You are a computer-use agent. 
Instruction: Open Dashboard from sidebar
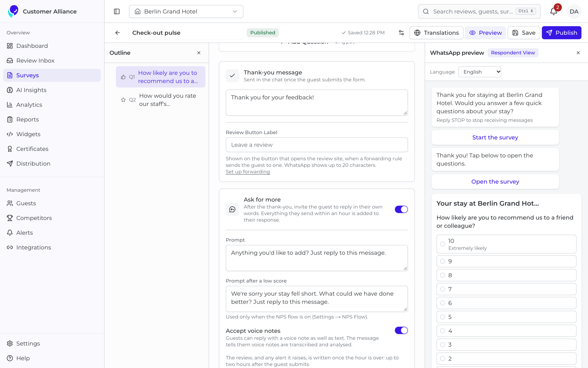pos(52,46)
